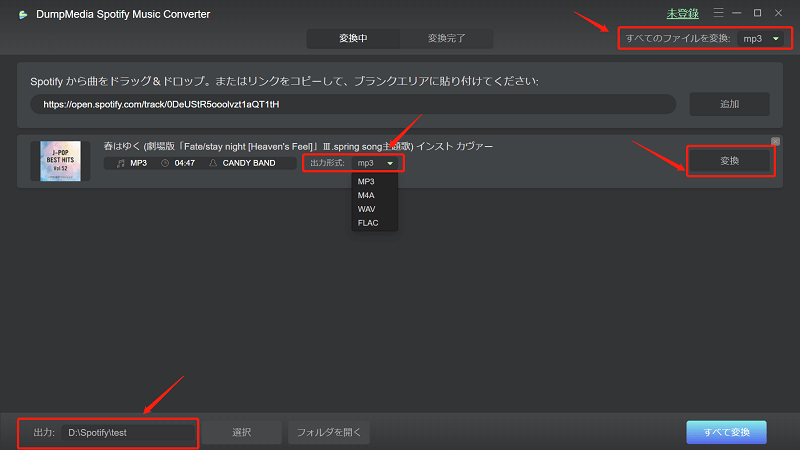
Task: Click the music note format icon
Action: pos(120,163)
